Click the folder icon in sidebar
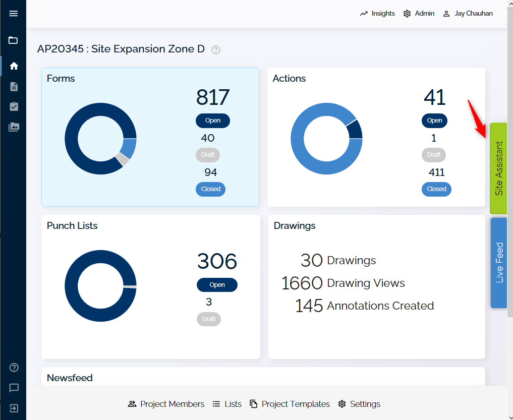513x420 pixels. click(x=14, y=40)
